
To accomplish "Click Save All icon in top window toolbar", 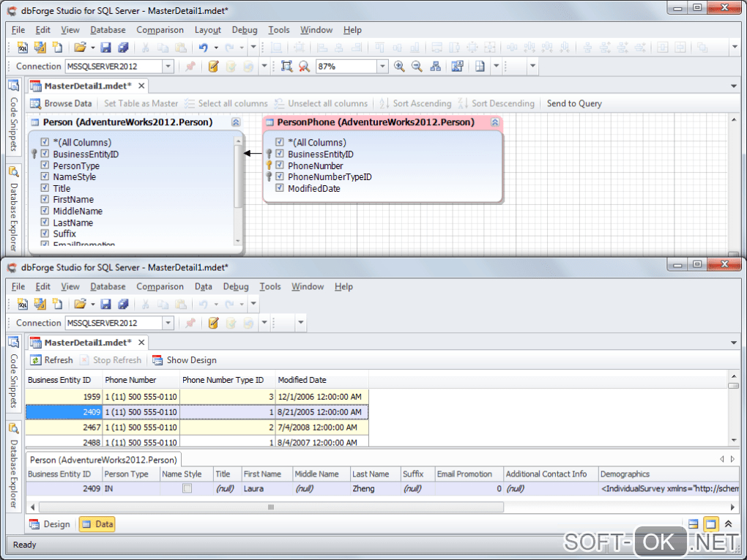I will 123,48.
